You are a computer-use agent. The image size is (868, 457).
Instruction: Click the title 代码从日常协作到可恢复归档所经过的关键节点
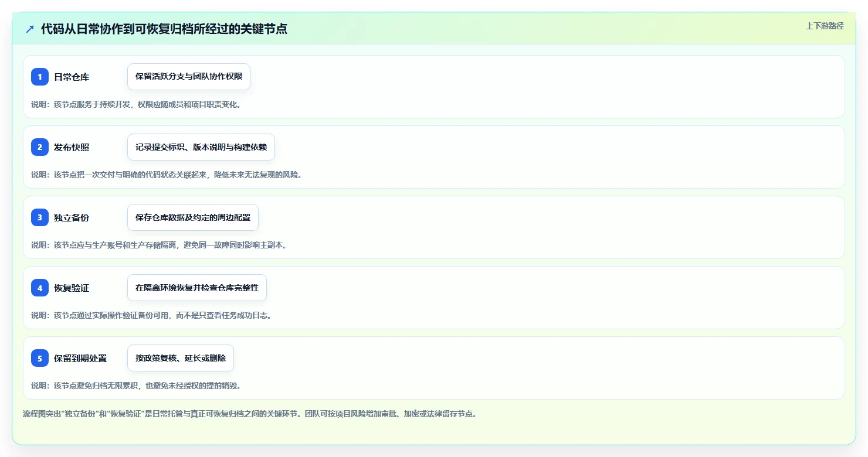(x=164, y=29)
